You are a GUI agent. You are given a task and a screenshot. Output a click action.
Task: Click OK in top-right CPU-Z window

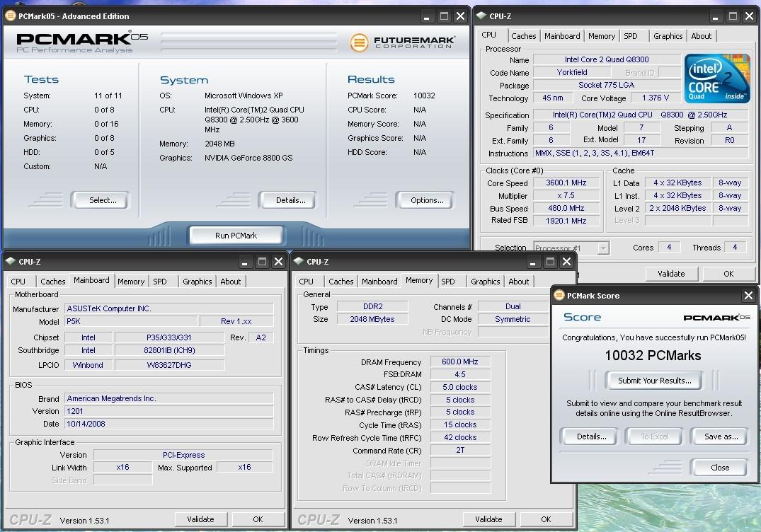point(728,274)
